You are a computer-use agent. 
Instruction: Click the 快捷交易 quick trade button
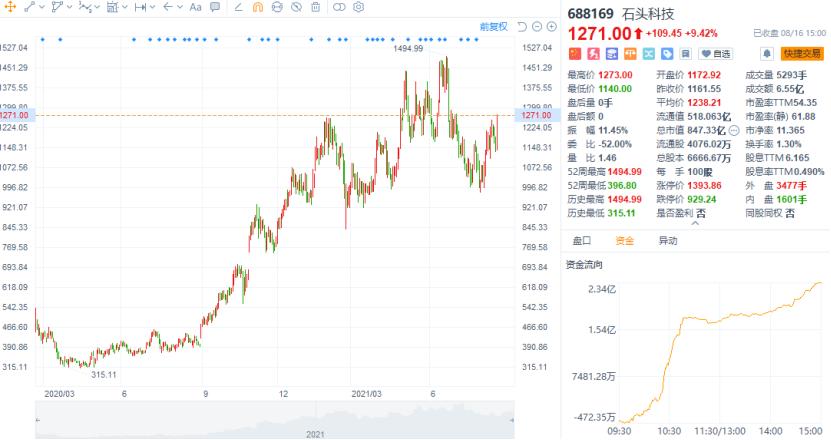pyautogui.click(x=802, y=53)
